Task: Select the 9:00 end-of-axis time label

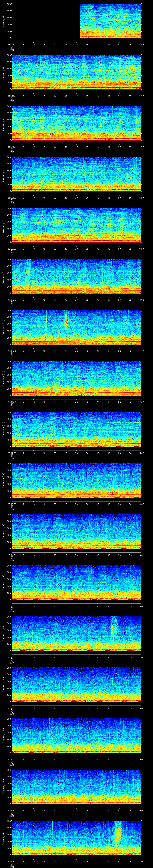Action: (141, 249)
